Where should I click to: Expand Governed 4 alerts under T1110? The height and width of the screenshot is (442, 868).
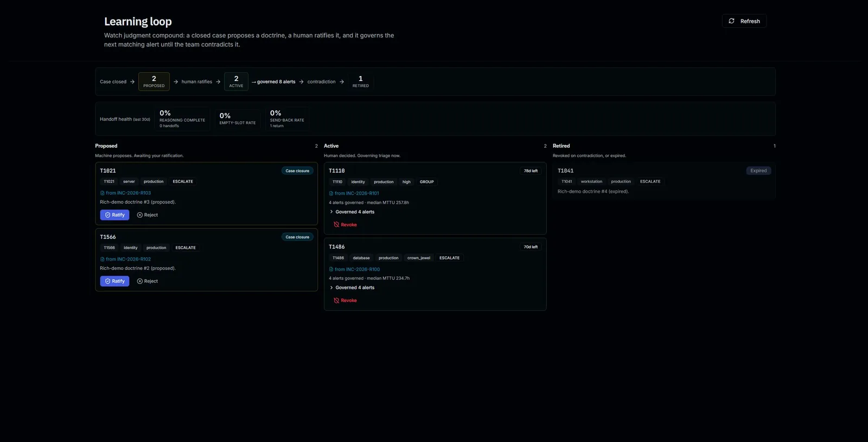click(x=352, y=212)
